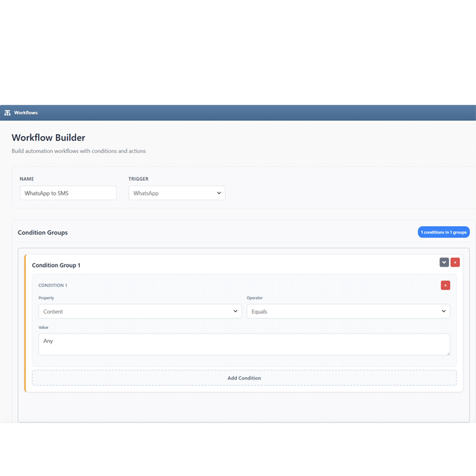Click the Workflows hierarchy icon in header

7,113
